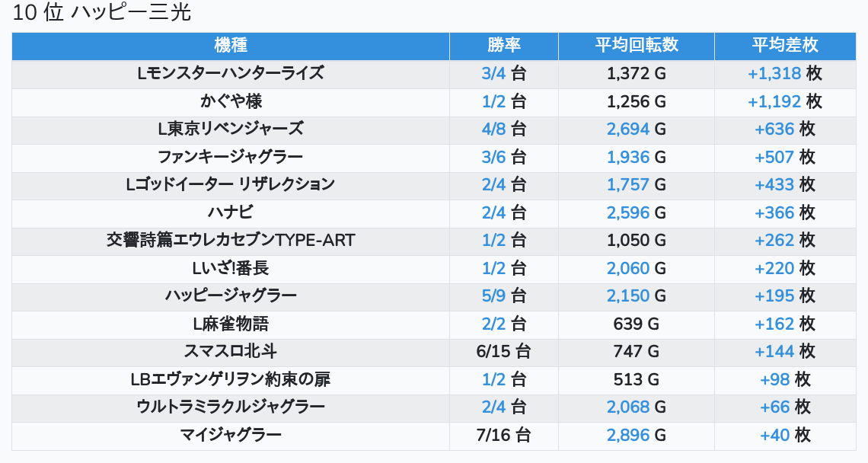
Task: Click the 機種 column header
Action: 231,46
